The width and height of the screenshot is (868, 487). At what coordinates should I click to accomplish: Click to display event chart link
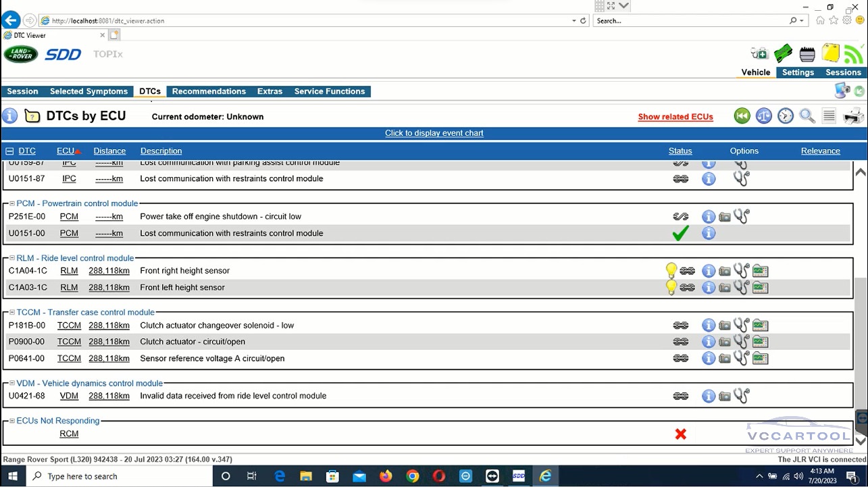pos(434,133)
